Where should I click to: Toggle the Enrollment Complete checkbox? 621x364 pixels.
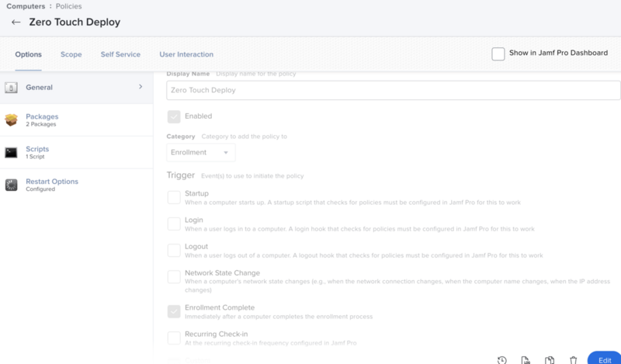[174, 312]
